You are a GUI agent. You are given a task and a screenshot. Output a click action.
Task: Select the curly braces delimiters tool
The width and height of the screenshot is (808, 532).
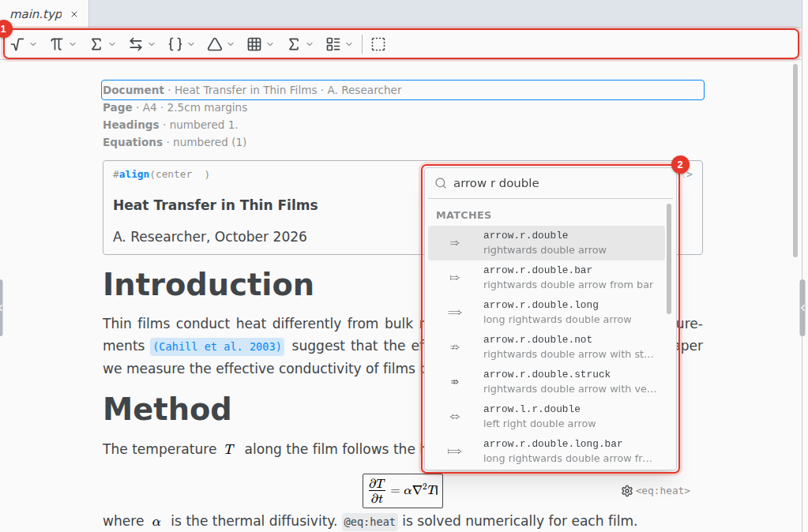point(175,44)
